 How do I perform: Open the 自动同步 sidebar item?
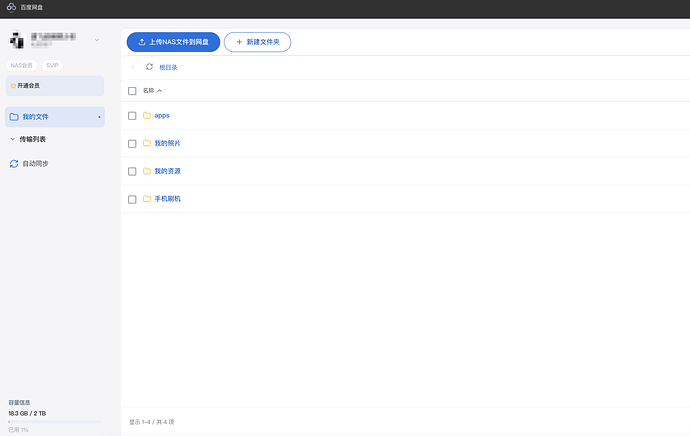tap(35, 164)
